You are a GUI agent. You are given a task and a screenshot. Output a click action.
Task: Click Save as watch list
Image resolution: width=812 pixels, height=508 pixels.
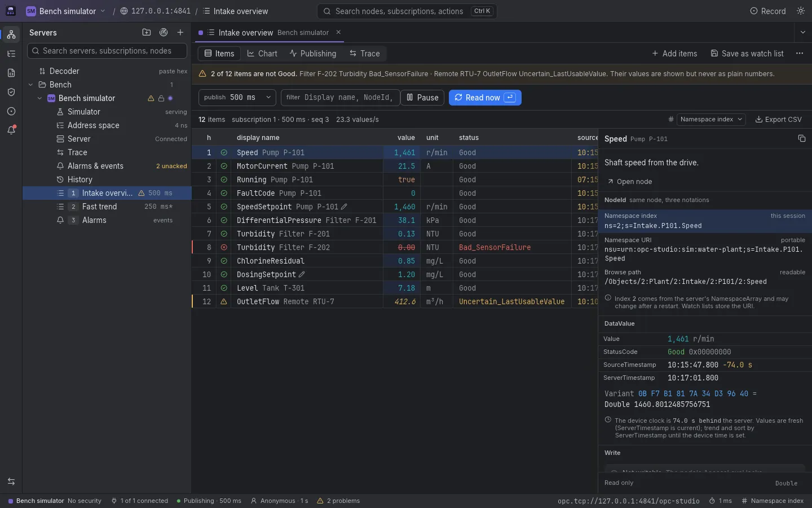(x=747, y=54)
